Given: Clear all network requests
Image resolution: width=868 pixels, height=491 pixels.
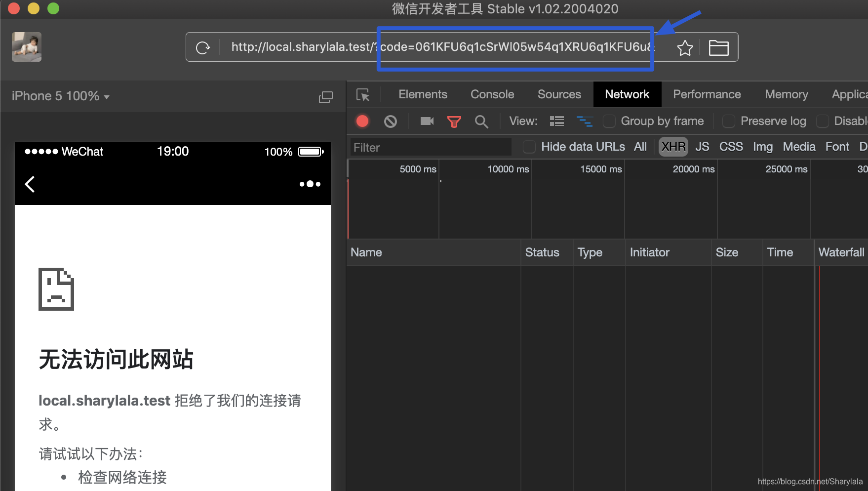Looking at the screenshot, I should click(x=390, y=121).
